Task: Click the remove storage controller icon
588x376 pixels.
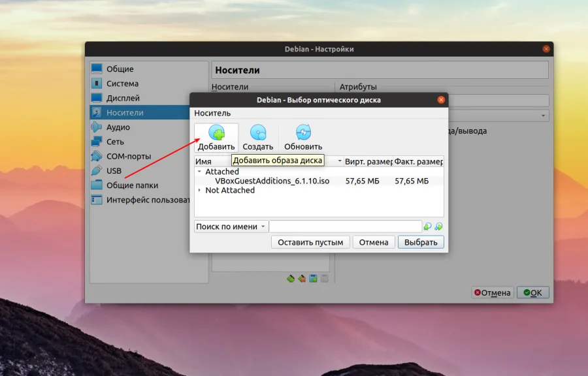Action: 302,278
